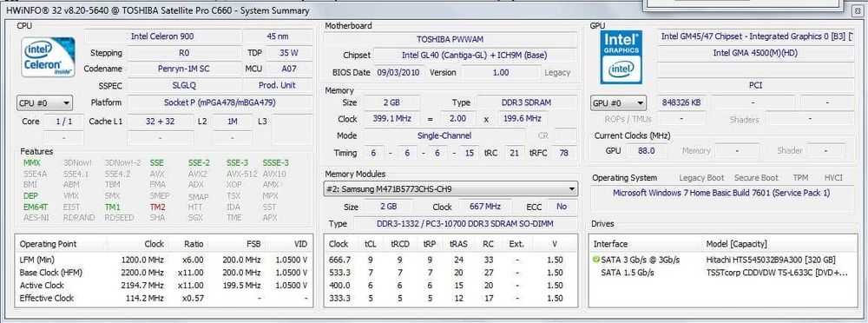Click the Legacy BIOS label
The height and width of the screenshot is (323, 868).
tap(557, 73)
